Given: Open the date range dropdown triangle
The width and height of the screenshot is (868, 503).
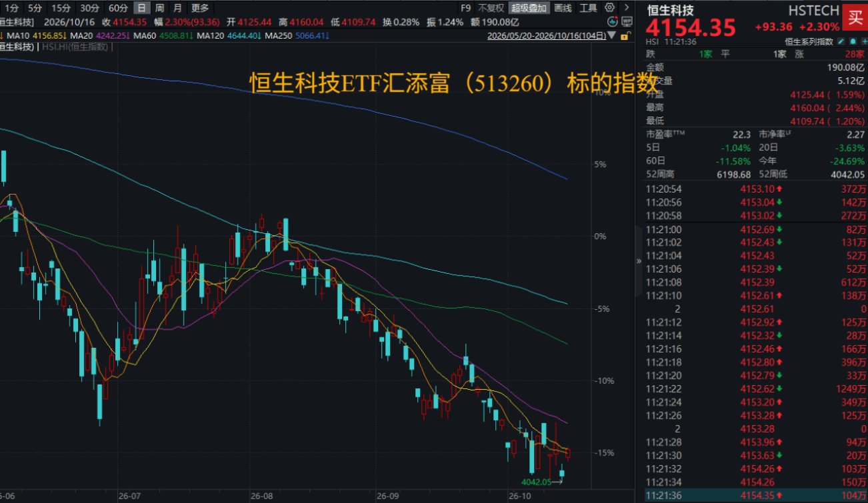Looking at the screenshot, I should (x=612, y=36).
